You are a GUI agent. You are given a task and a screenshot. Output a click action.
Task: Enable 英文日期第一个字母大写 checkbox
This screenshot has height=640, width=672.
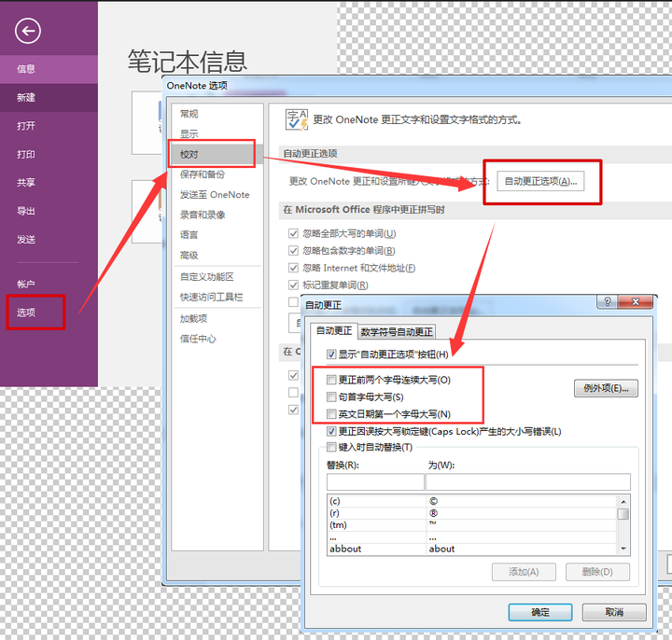pos(331,414)
